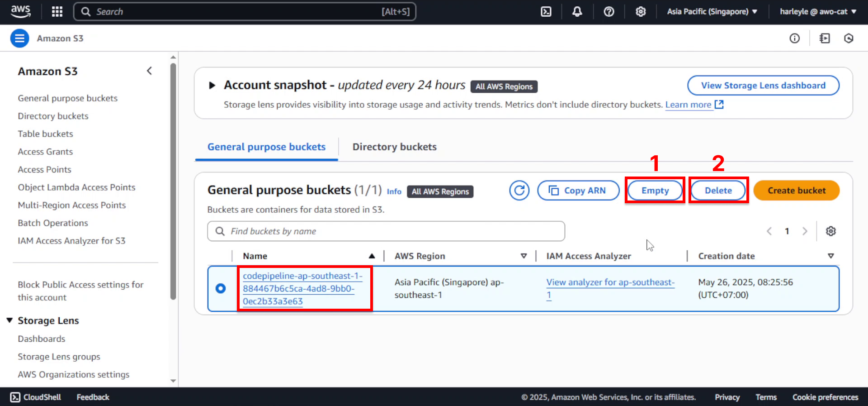Open the notifications bell icon
Image resolution: width=868 pixels, height=406 pixels.
577,12
